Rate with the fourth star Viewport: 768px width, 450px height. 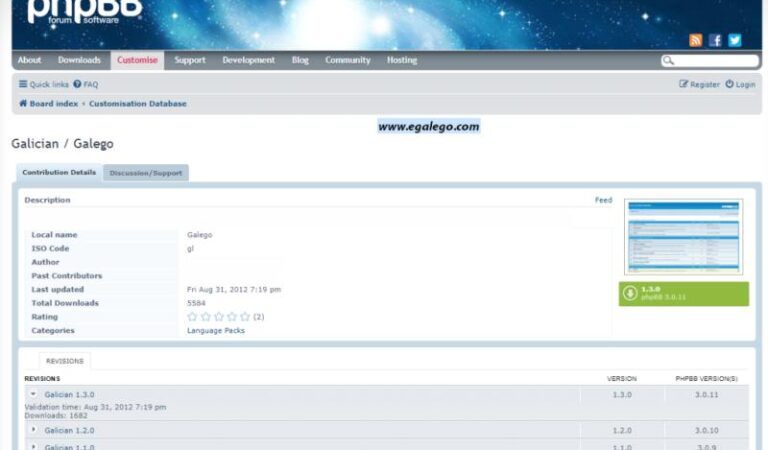coord(232,317)
